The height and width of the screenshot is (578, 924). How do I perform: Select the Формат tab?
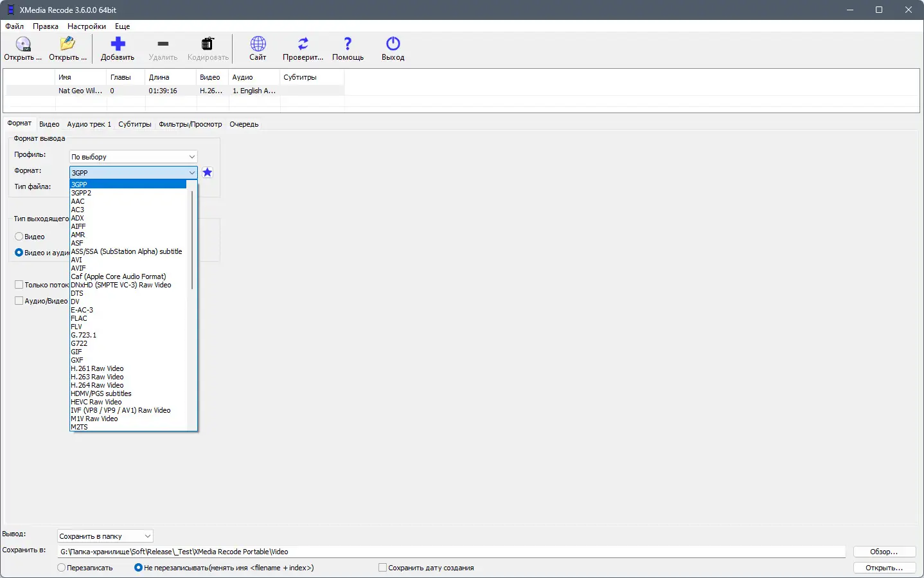(x=19, y=123)
